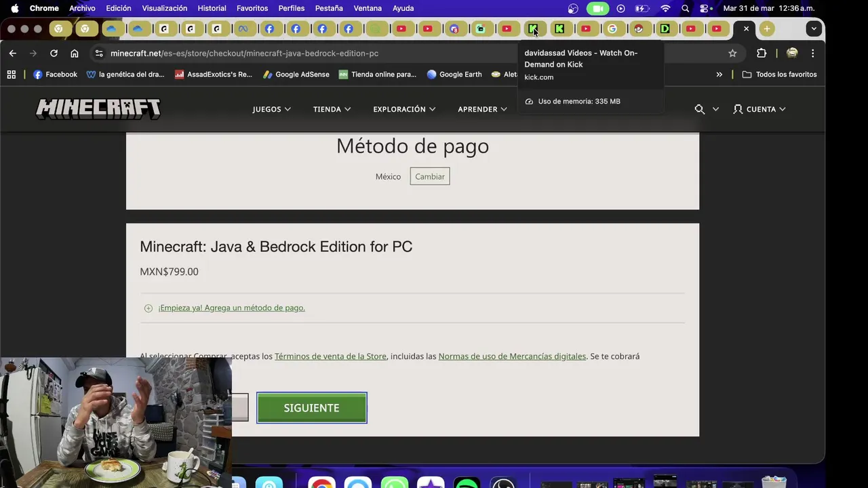Click the browser forward arrow

click(33, 53)
